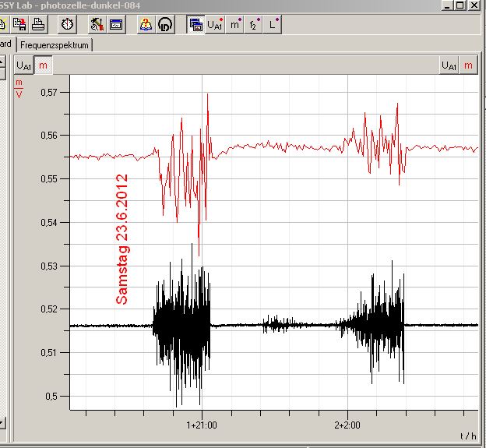Open help via the question mark book icon
The height and width of the screenshot is (448, 486).
[x=146, y=24]
